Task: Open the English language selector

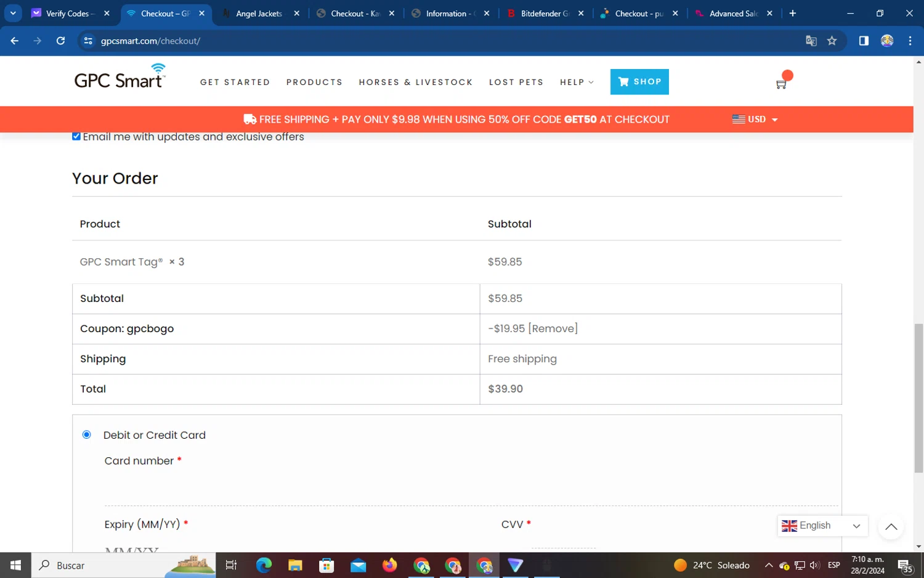Action: point(822,526)
